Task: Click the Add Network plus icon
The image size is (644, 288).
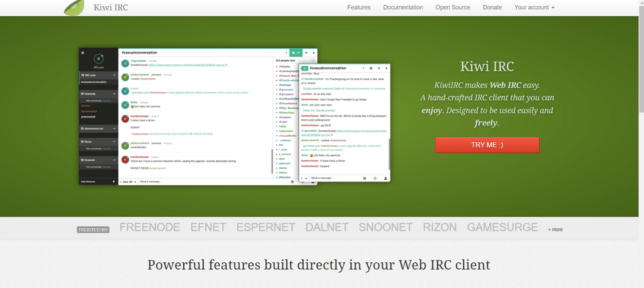Action: (113, 181)
